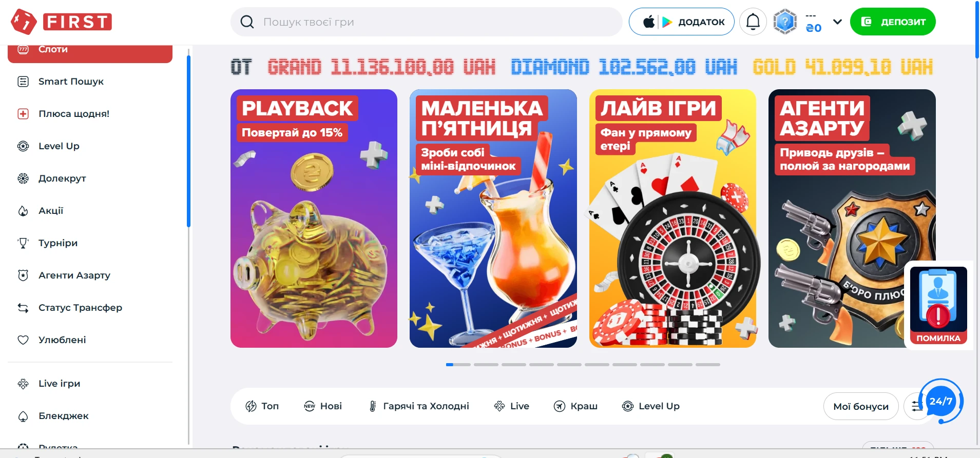Select Гарячі та Холодні filter
Image resolution: width=980 pixels, height=458 pixels.
tap(418, 406)
